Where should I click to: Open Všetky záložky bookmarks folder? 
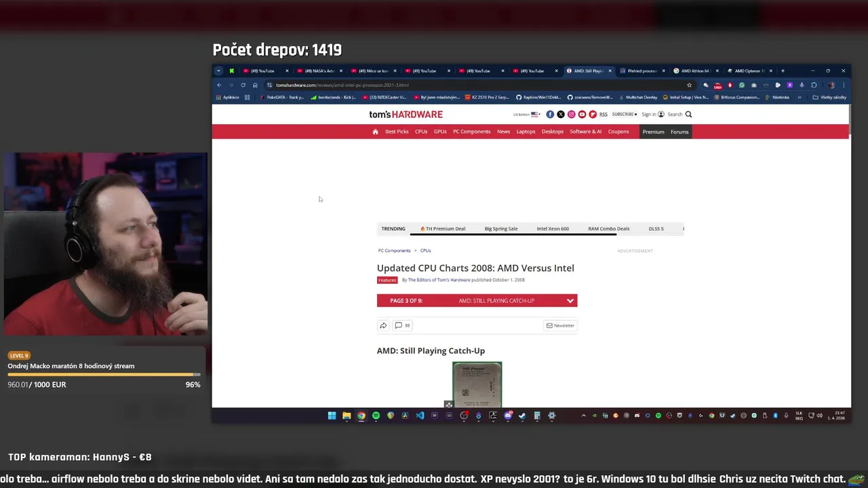click(829, 98)
